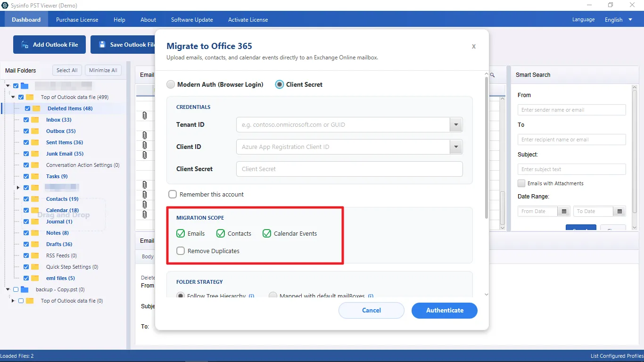The width and height of the screenshot is (644, 362).
Task: Click the info icon beside Follow Tree Hierarchy
Action: coord(251,296)
